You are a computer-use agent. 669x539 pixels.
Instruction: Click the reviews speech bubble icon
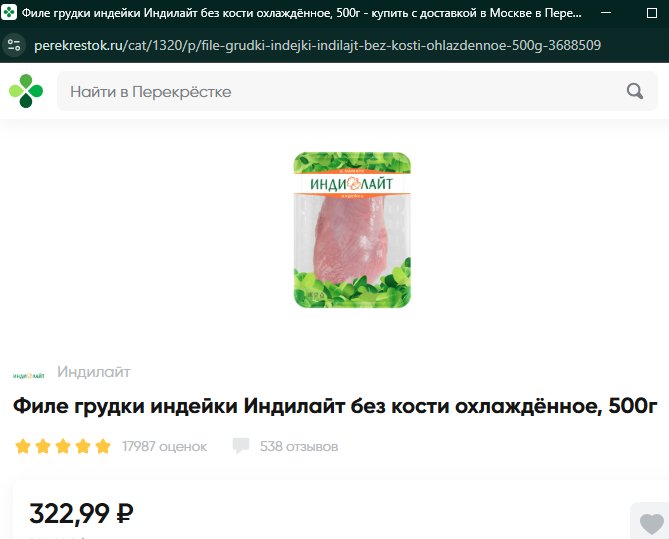[x=241, y=446]
